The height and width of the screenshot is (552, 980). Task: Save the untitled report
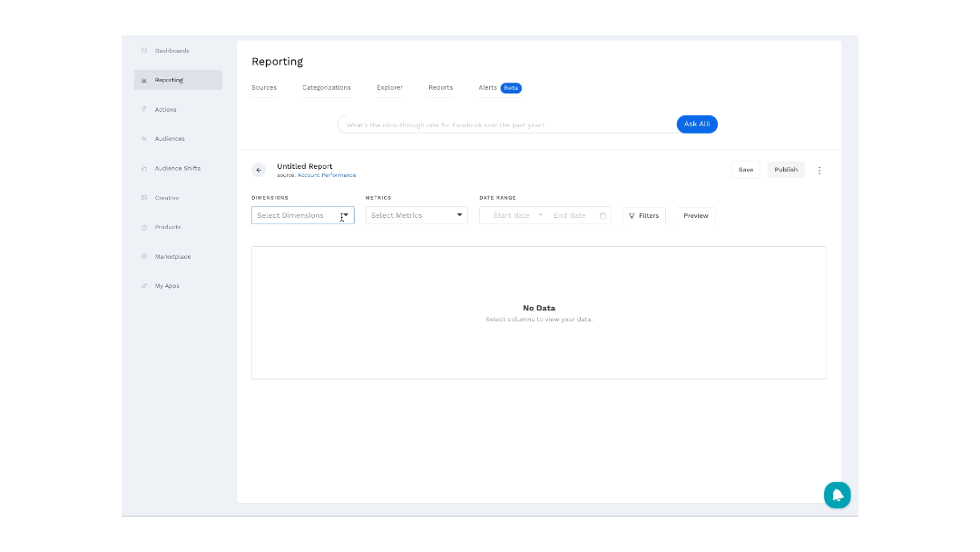point(745,170)
